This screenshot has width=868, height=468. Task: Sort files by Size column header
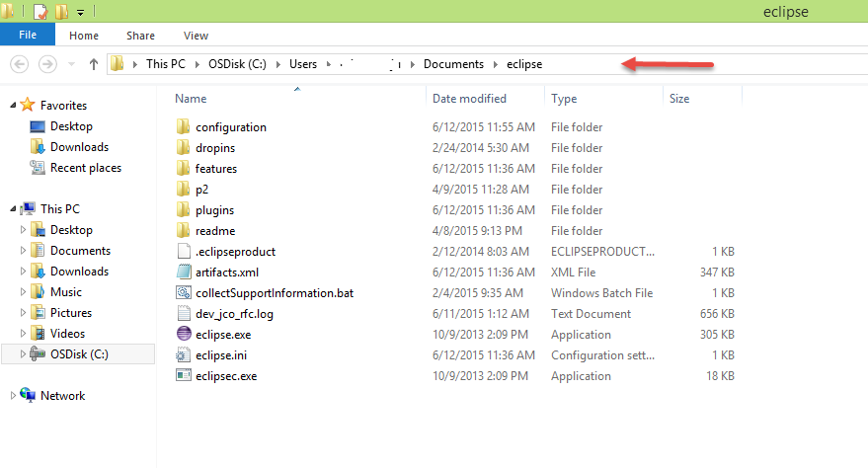pyautogui.click(x=679, y=99)
